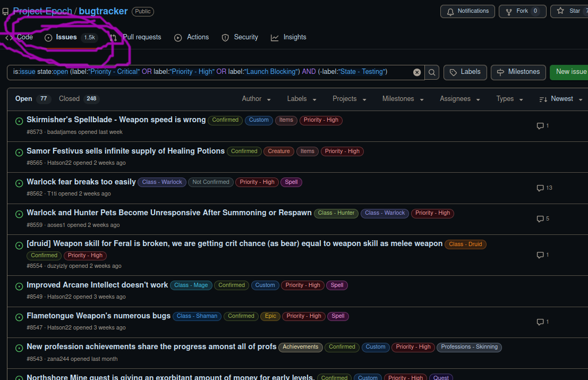
Task: Open Warlock fear breaks too easily issue
Action: coord(81,182)
